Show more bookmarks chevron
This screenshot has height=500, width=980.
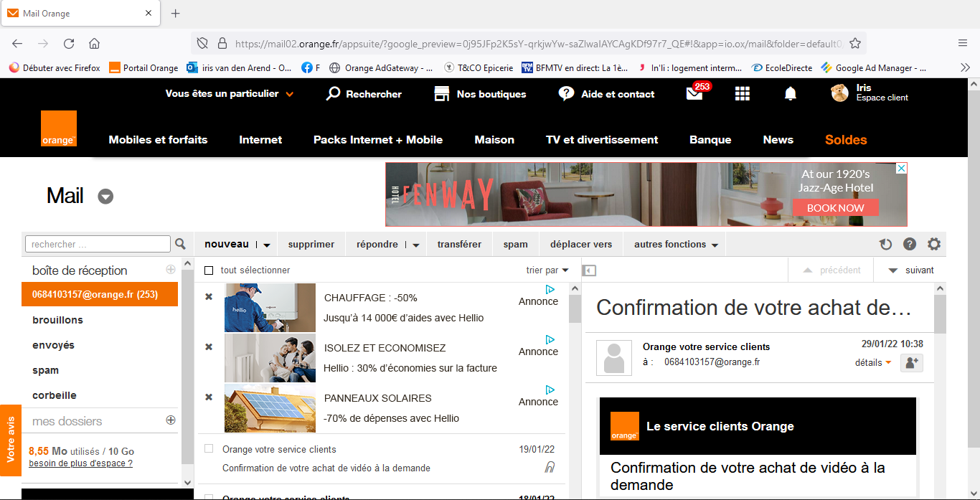(965, 67)
